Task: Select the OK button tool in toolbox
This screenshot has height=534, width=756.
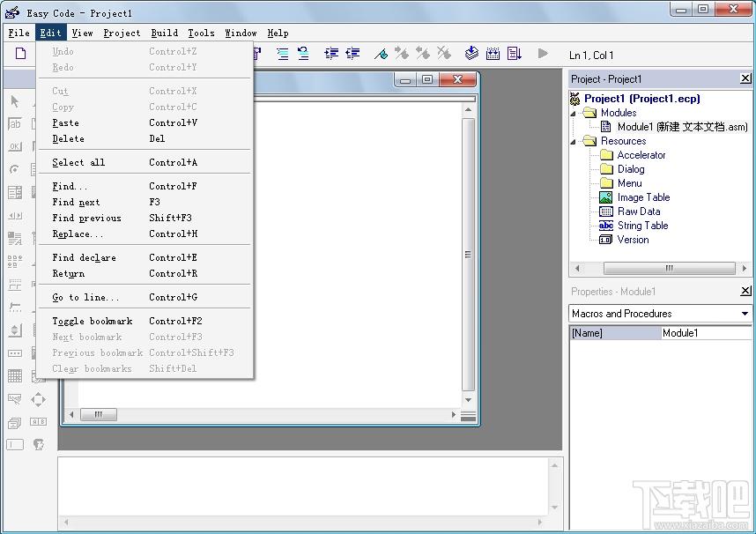Action: [x=15, y=146]
